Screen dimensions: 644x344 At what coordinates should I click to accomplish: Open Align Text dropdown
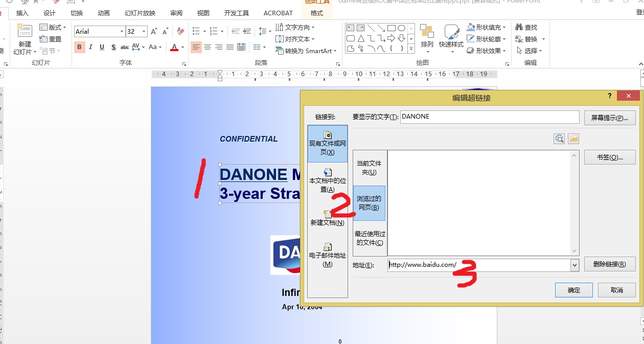click(295, 39)
